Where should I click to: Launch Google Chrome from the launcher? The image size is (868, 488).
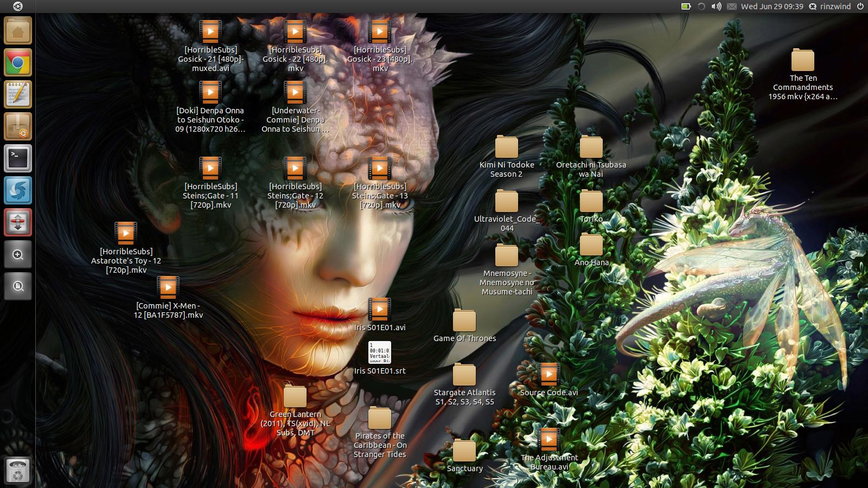pyautogui.click(x=18, y=62)
